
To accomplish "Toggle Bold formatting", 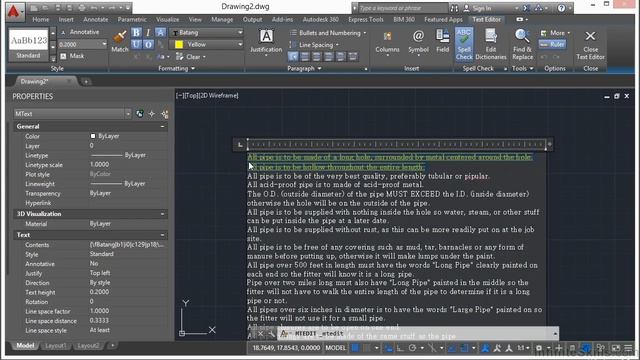I will [136, 33].
